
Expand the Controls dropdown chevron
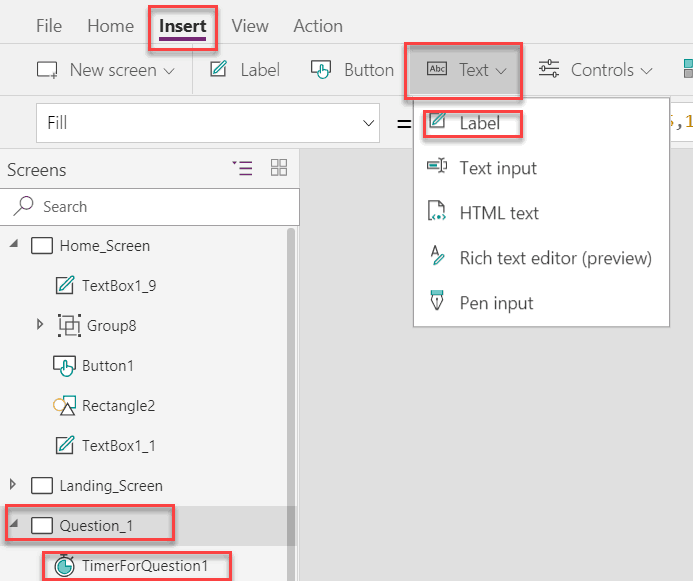[x=647, y=71]
